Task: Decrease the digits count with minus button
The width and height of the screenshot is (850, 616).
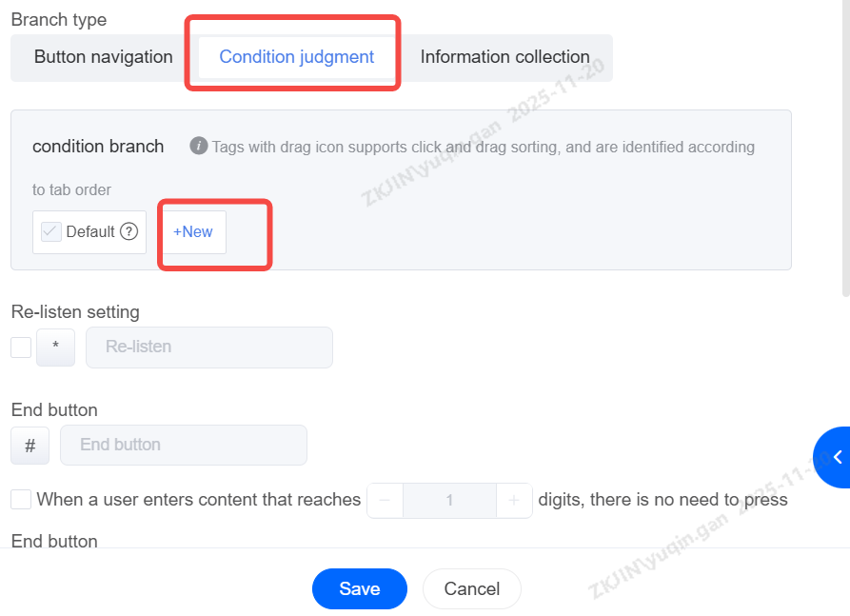Action: tap(385, 500)
